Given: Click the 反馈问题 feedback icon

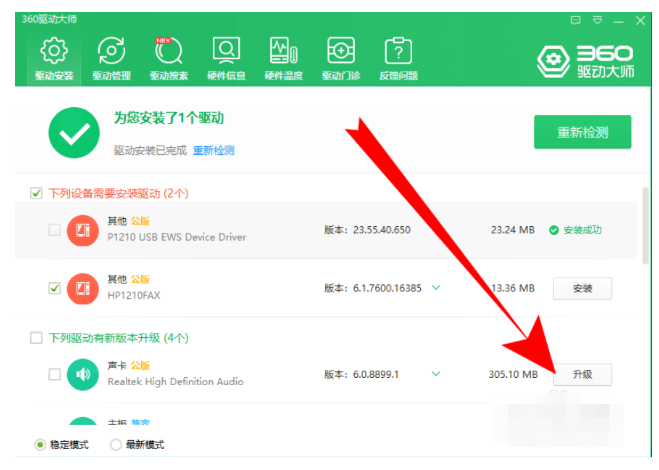Looking at the screenshot, I should 398,57.
